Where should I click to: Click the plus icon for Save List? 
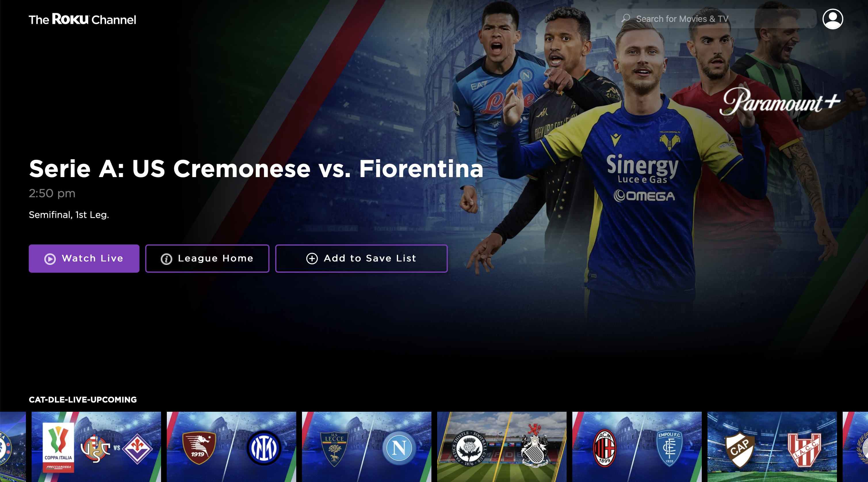point(312,258)
